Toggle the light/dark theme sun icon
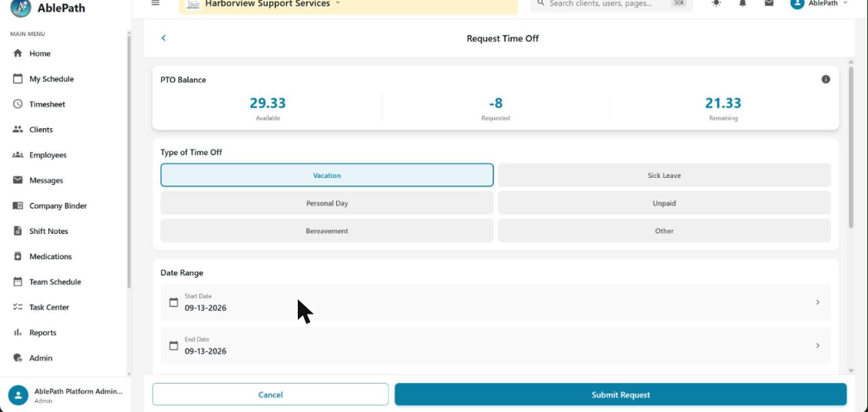Viewport: 868px width, 412px height. 716,3
